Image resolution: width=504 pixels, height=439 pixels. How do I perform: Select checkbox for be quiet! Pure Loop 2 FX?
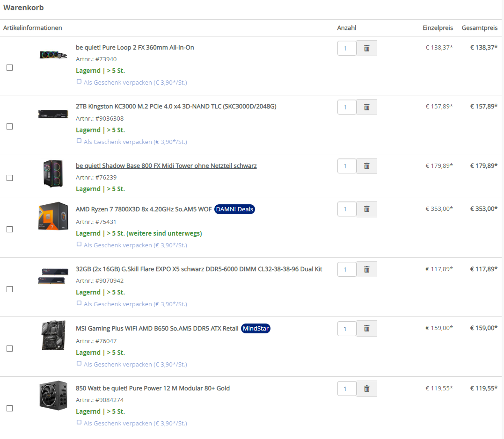tap(10, 67)
